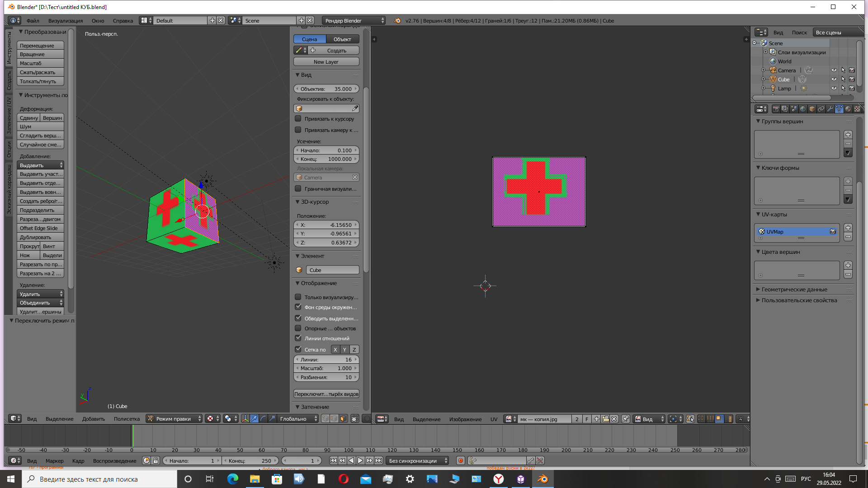Click the Render camera properties icon
Viewport: 868px width, 488px height.
point(776,109)
